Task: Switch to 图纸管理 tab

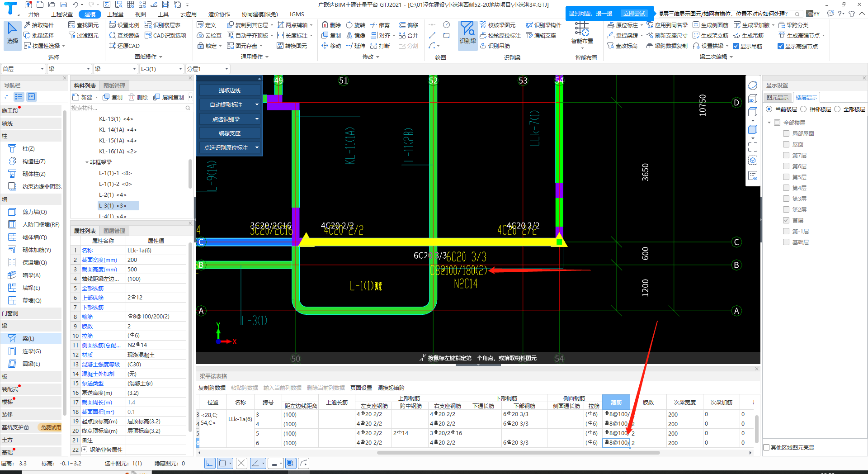Action: point(114,85)
